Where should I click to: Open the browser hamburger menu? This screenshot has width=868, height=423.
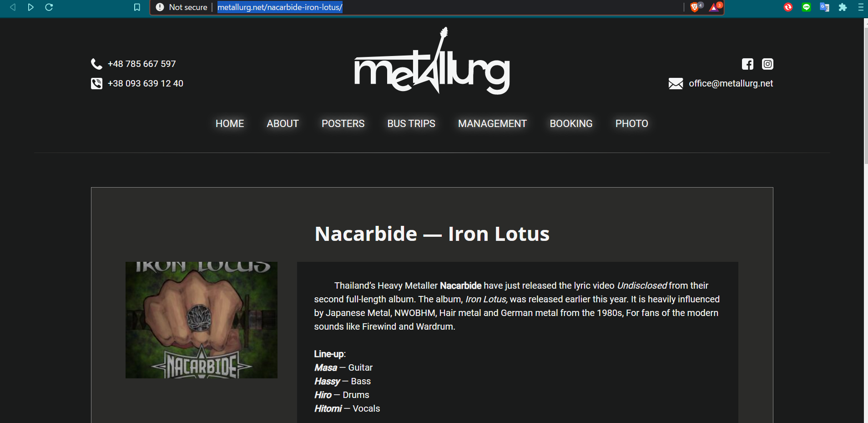[861, 7]
